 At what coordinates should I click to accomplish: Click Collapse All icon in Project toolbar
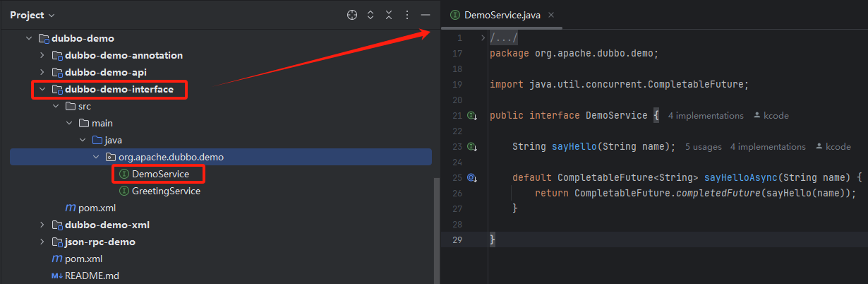point(389,15)
